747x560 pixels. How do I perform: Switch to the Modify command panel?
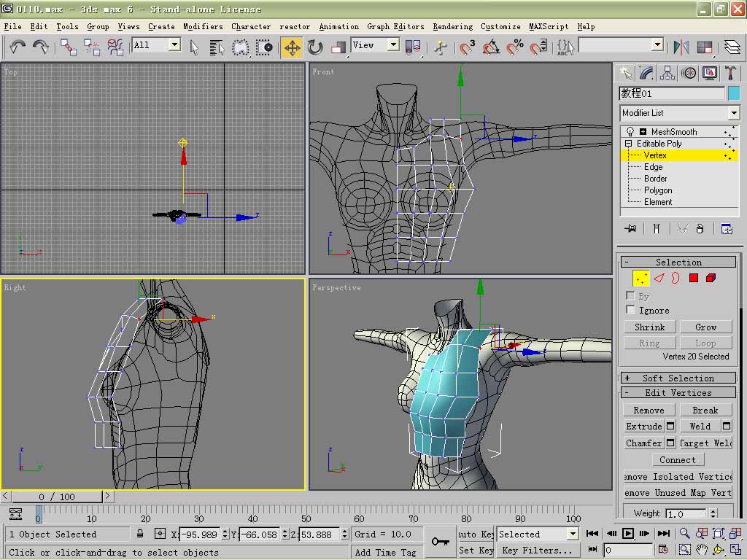646,73
